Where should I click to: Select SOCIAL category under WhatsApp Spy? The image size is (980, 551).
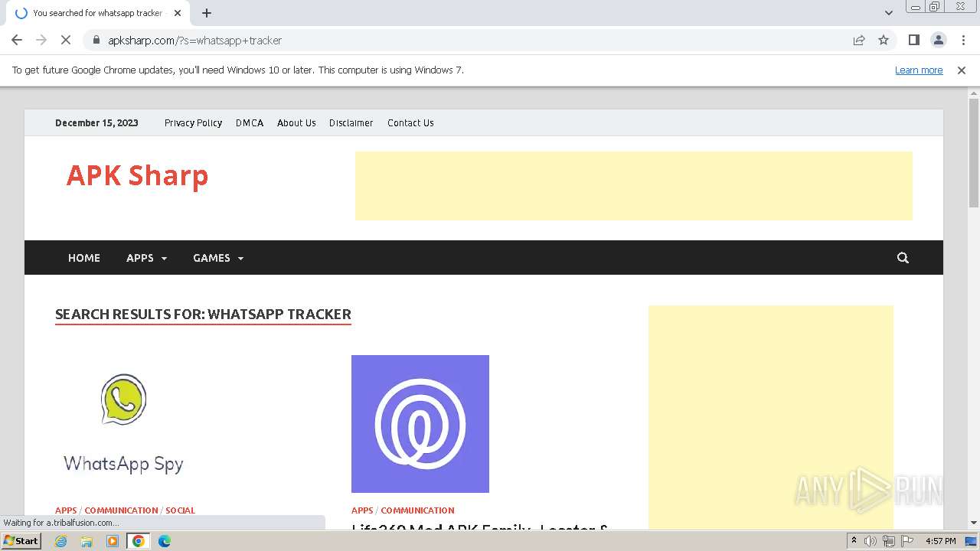180,510
